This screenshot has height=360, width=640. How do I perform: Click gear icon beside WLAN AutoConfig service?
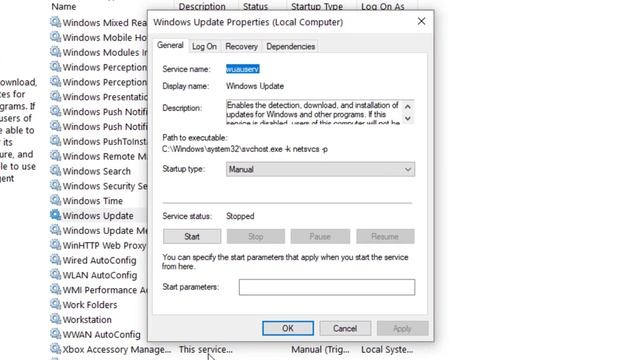(x=55, y=274)
